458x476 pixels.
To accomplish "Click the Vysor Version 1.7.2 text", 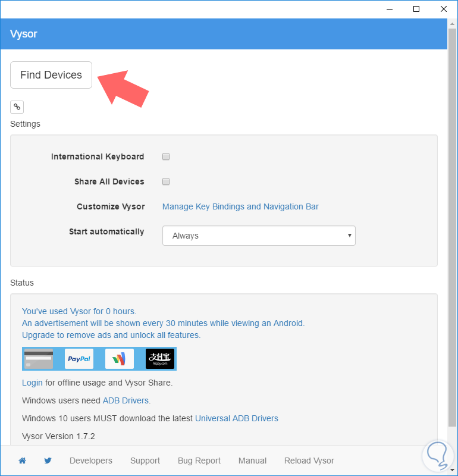I will click(58, 436).
